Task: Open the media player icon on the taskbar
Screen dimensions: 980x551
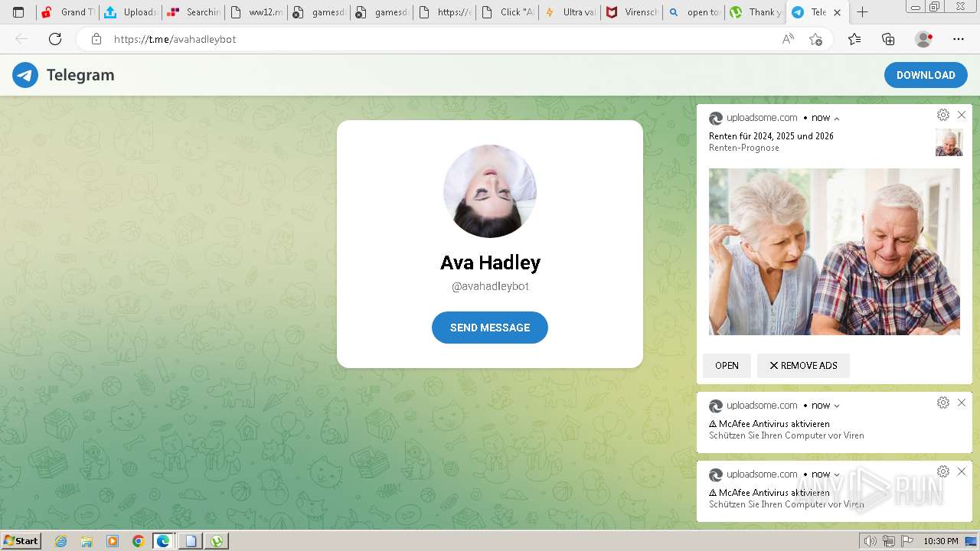Action: coord(113,541)
